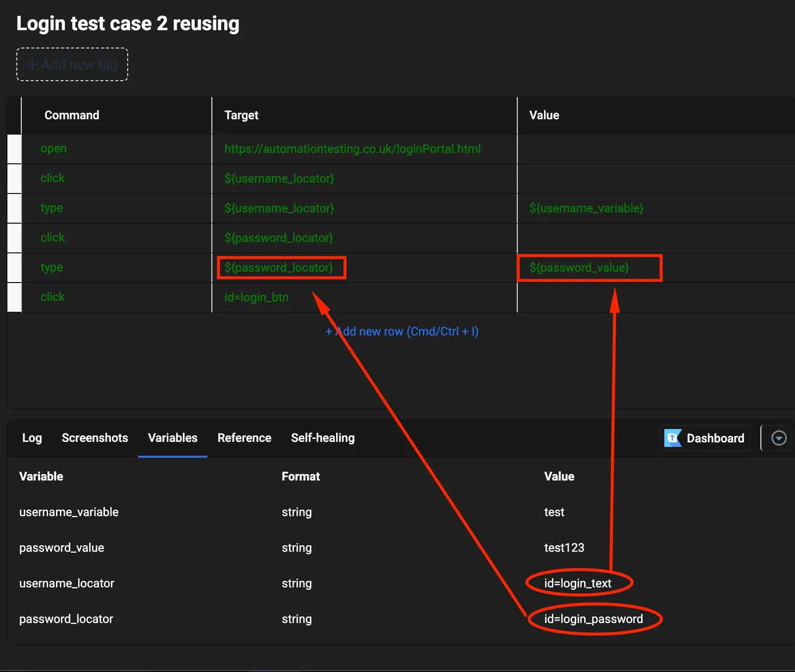Switch to the Log tab

click(x=32, y=438)
